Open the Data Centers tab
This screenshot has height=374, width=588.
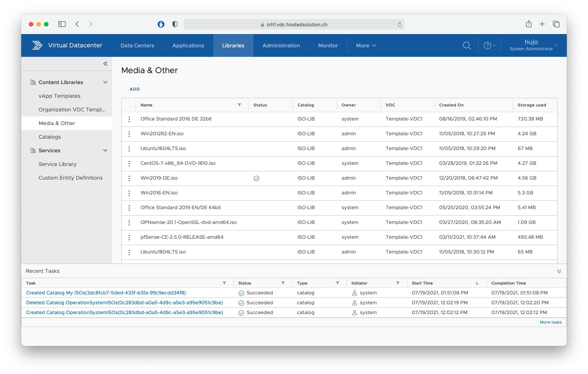tap(137, 45)
